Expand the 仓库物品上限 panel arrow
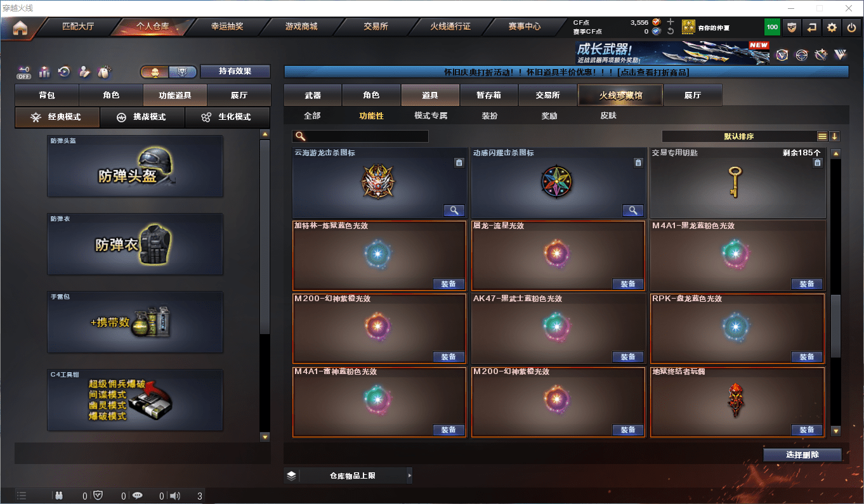864x504 pixels. pyautogui.click(x=409, y=475)
